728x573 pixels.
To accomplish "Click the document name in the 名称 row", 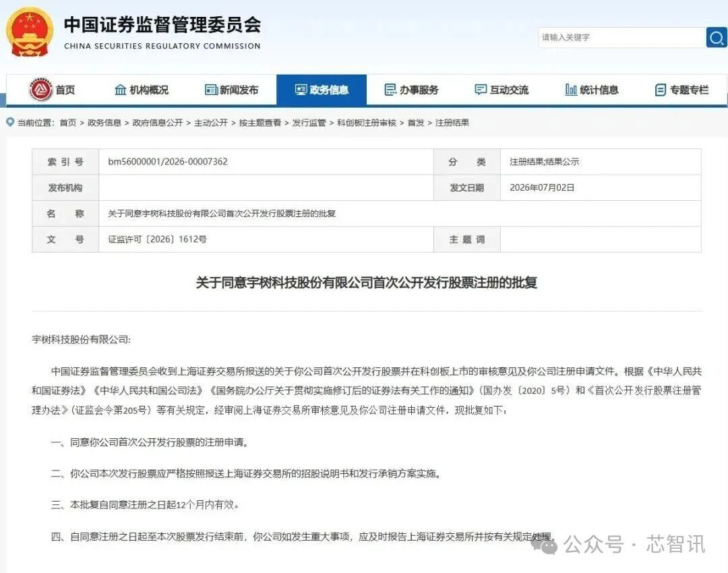I will pyautogui.click(x=222, y=214).
